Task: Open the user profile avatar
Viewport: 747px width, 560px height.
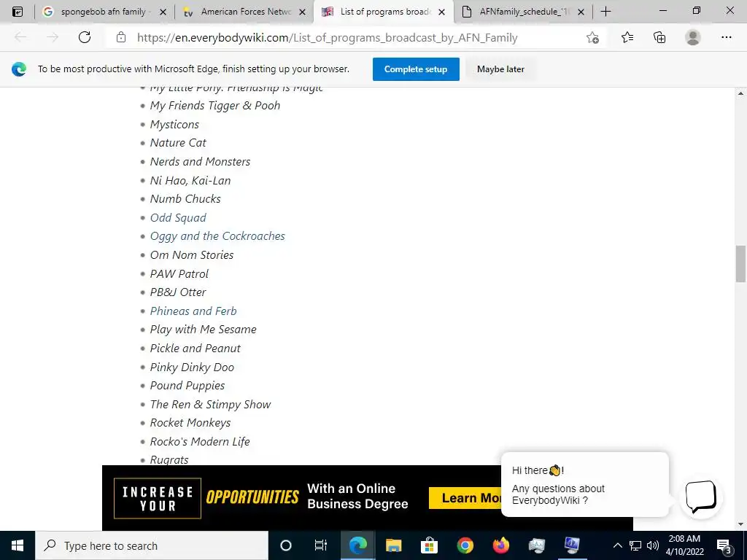Action: click(693, 37)
